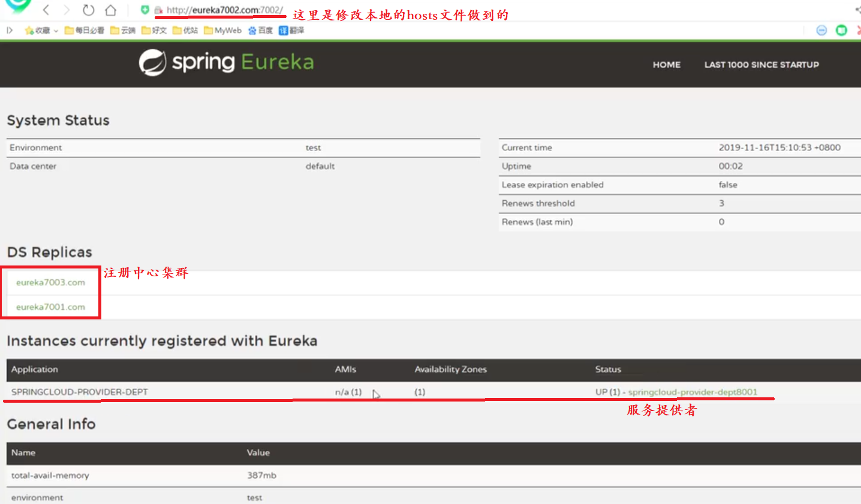The image size is (861, 504).
Task: Click the General Info heading
Action: 52,424
